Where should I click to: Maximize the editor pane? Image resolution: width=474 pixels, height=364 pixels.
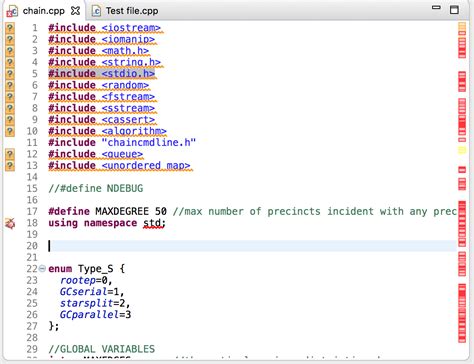(x=454, y=9)
